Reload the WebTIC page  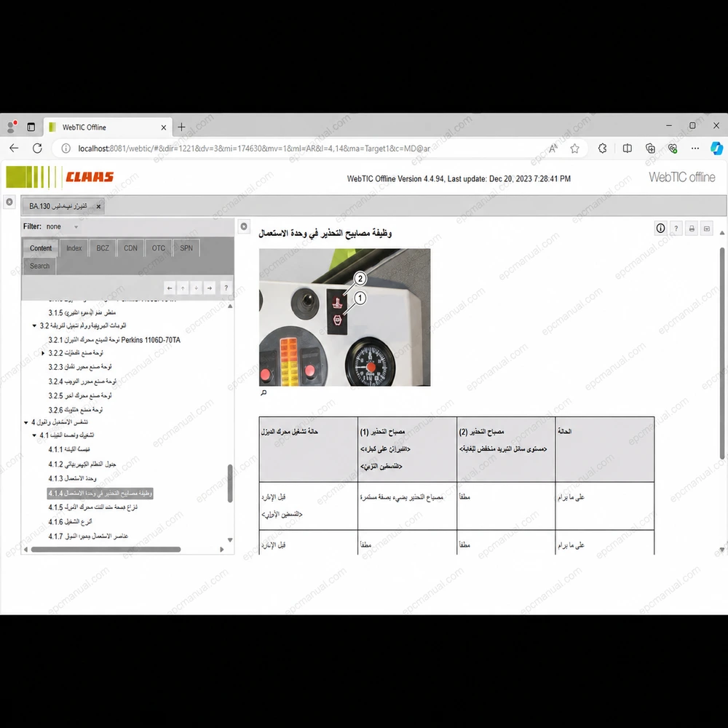pos(37,148)
